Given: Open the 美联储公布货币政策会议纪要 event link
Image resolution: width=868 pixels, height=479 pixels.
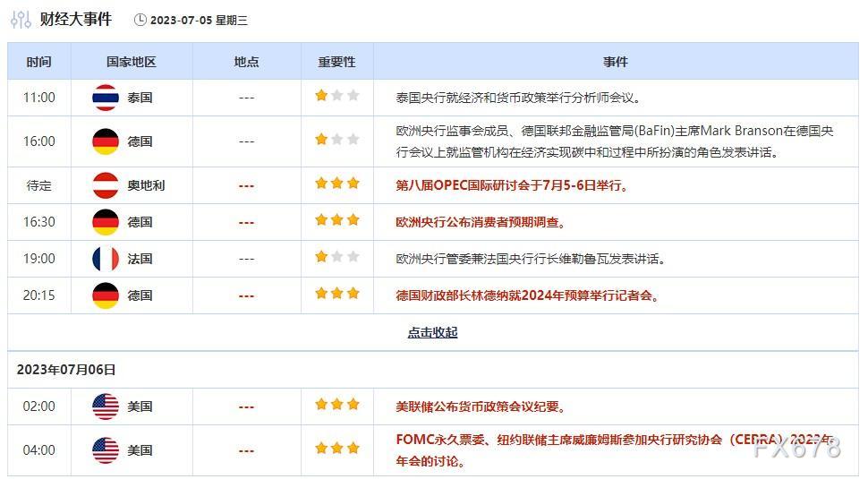Looking at the screenshot, I should click(x=481, y=406).
